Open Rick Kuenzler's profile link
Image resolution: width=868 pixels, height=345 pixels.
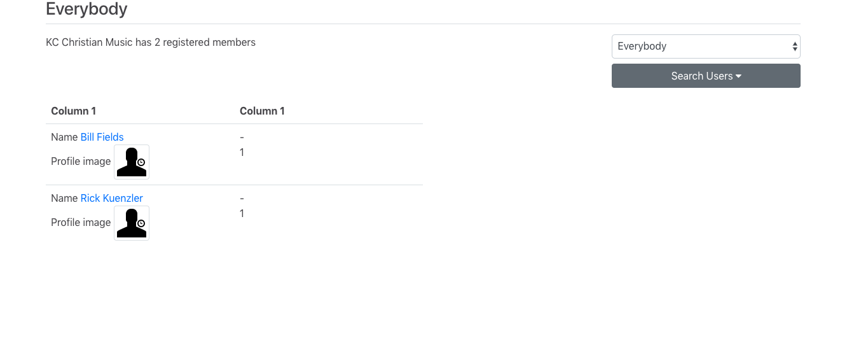[x=111, y=198]
